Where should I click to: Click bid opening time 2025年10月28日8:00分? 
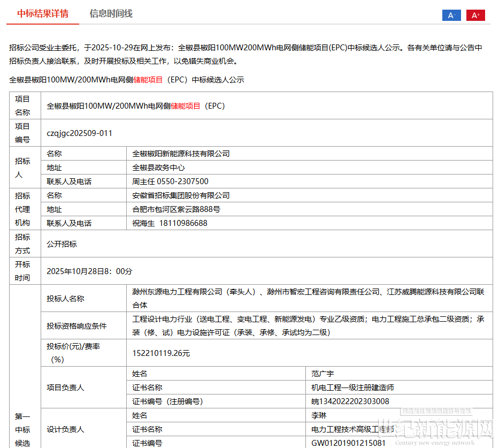[89, 271]
